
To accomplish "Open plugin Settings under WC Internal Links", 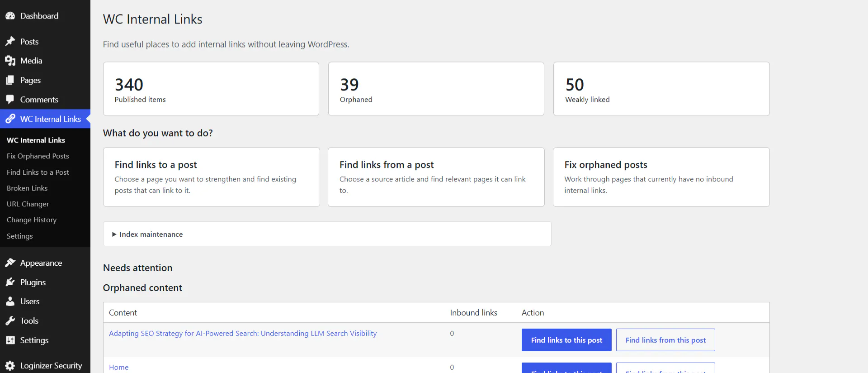I will point(20,236).
